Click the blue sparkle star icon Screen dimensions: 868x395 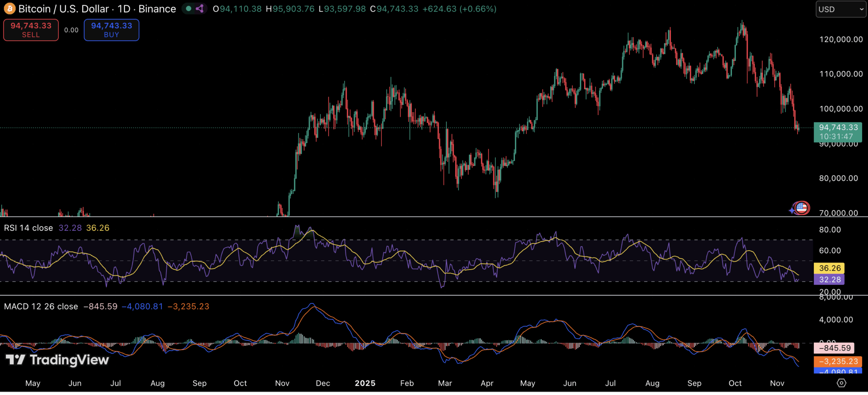[792, 210]
